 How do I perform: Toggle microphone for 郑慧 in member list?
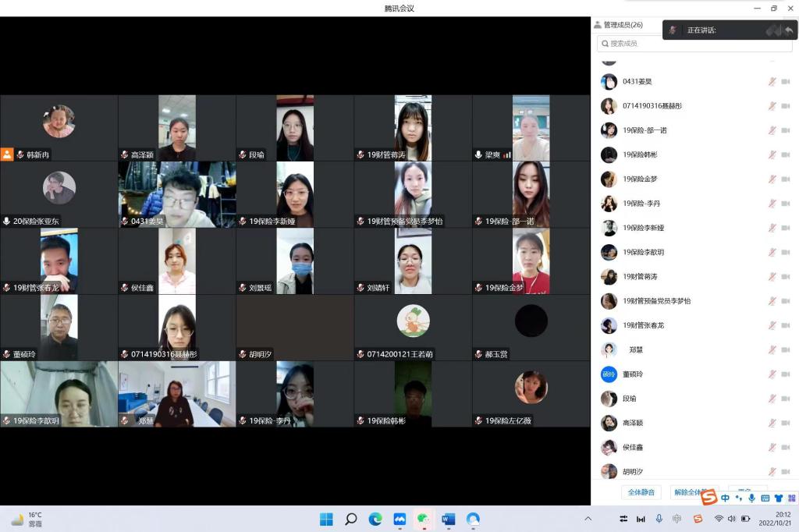tap(772, 349)
